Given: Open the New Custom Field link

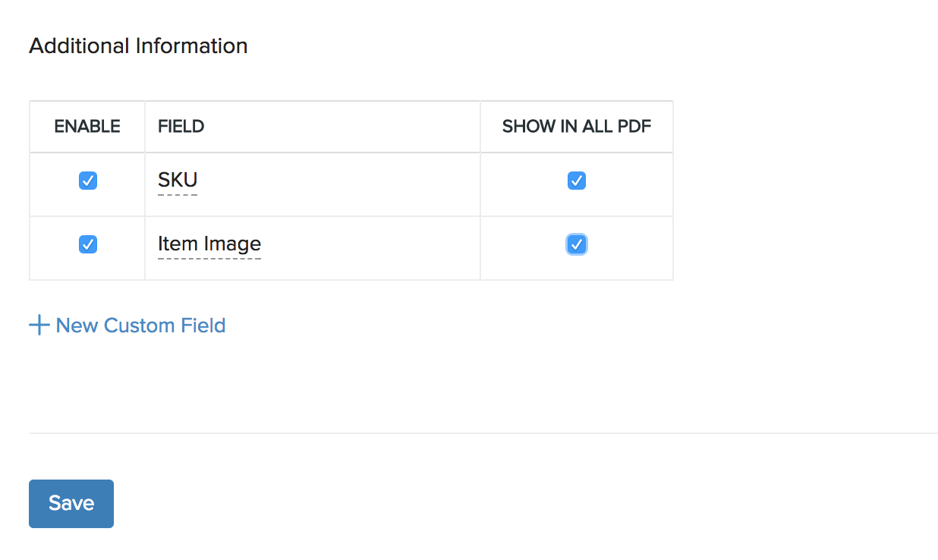Looking at the screenshot, I should coord(140,326).
